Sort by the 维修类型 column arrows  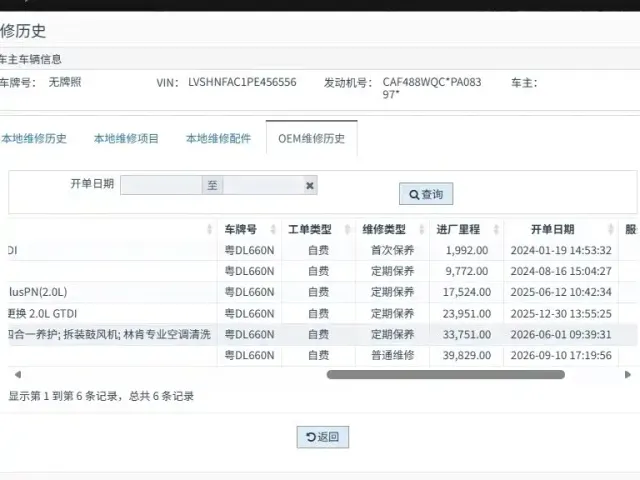pos(422,229)
